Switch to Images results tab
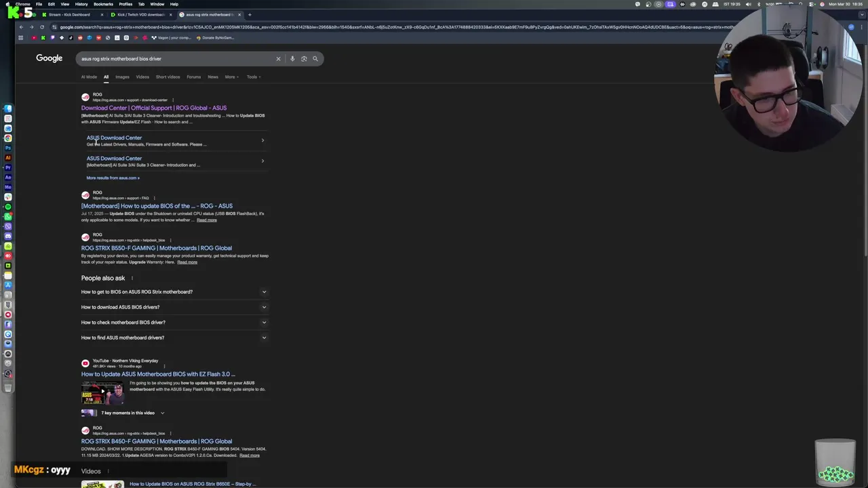The height and width of the screenshot is (488, 868). 122,77
